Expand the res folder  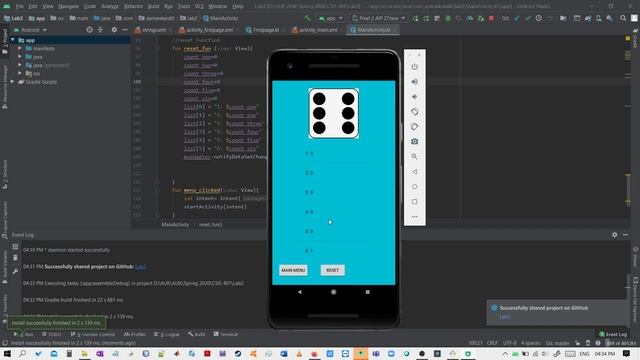point(20,73)
